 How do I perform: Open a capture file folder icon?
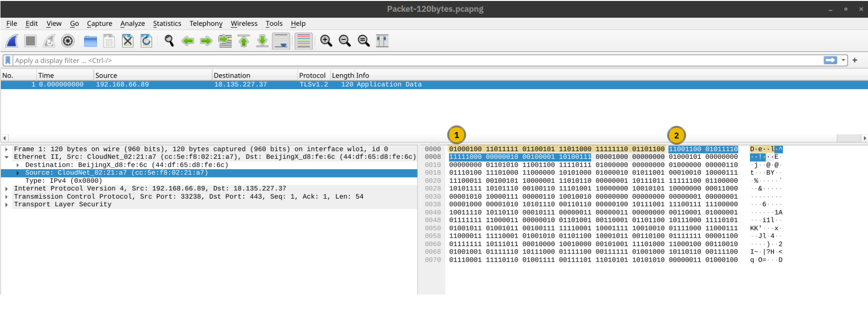90,41
